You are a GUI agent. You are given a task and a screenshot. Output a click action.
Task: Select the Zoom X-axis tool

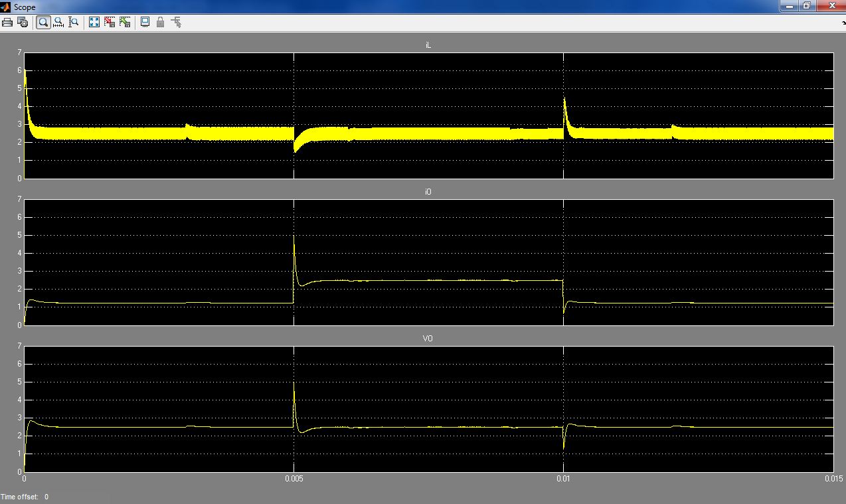point(58,22)
